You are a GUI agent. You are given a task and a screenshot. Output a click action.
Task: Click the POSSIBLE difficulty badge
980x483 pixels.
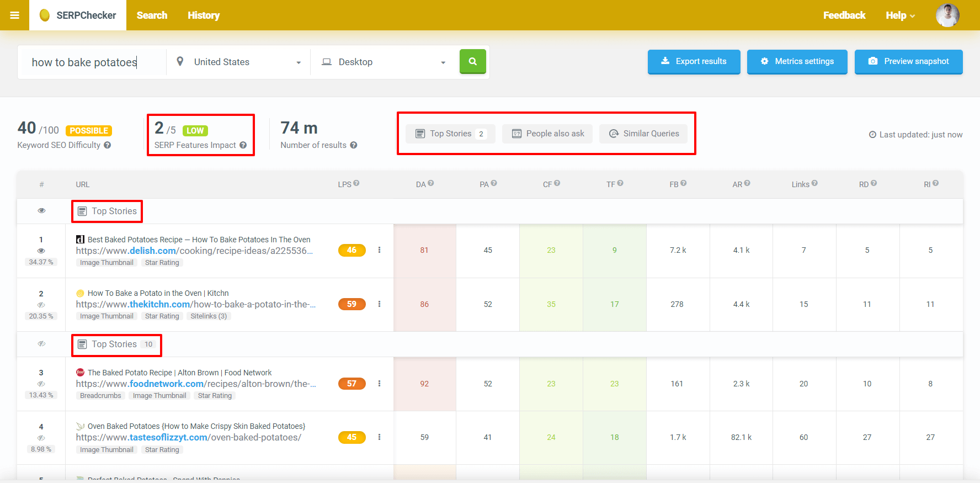89,131
